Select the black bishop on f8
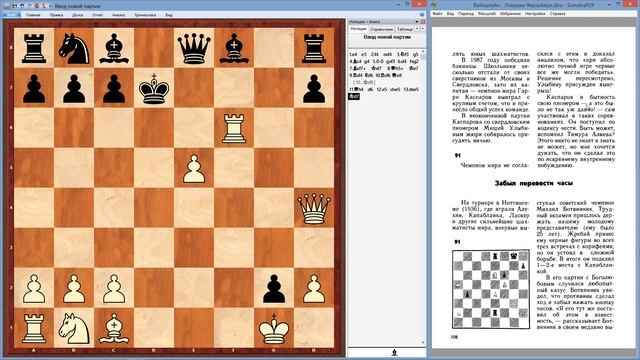 click(x=234, y=48)
